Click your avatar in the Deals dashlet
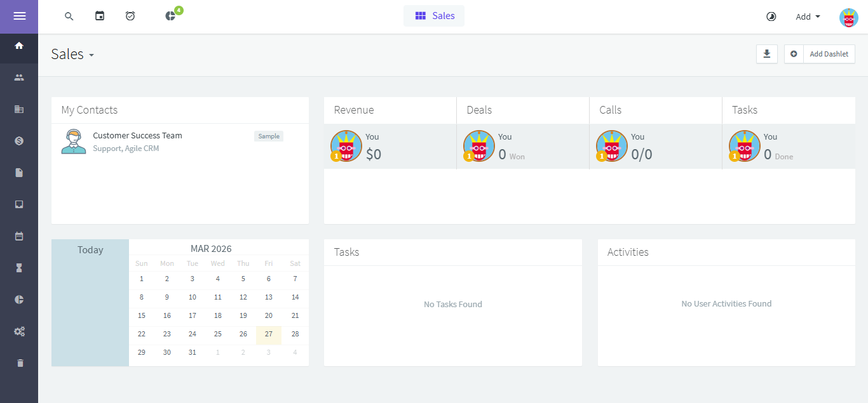Screen dimensions: 868x403 pos(478,146)
